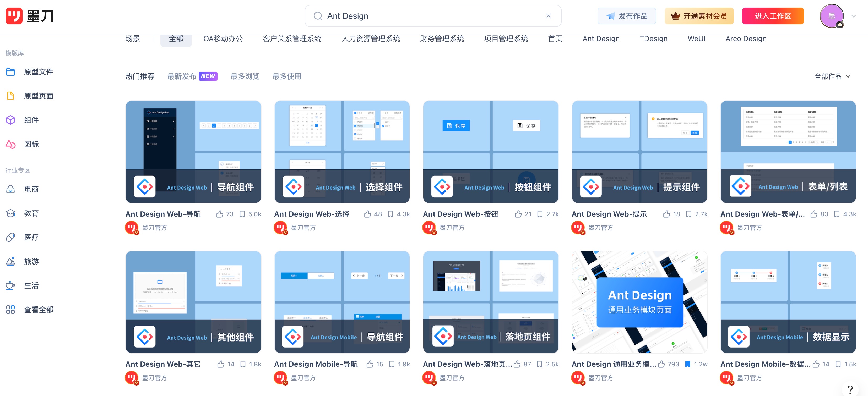Screen dimensions: 868x396
Task: Open the 全部作品 filter dropdown
Action: pyautogui.click(x=832, y=76)
